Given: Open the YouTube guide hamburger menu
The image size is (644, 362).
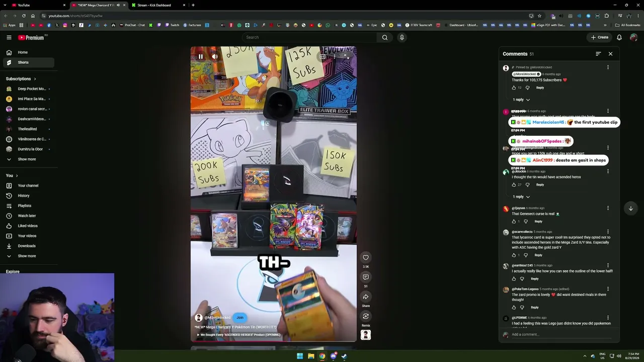Looking at the screenshot, I should [9, 37].
